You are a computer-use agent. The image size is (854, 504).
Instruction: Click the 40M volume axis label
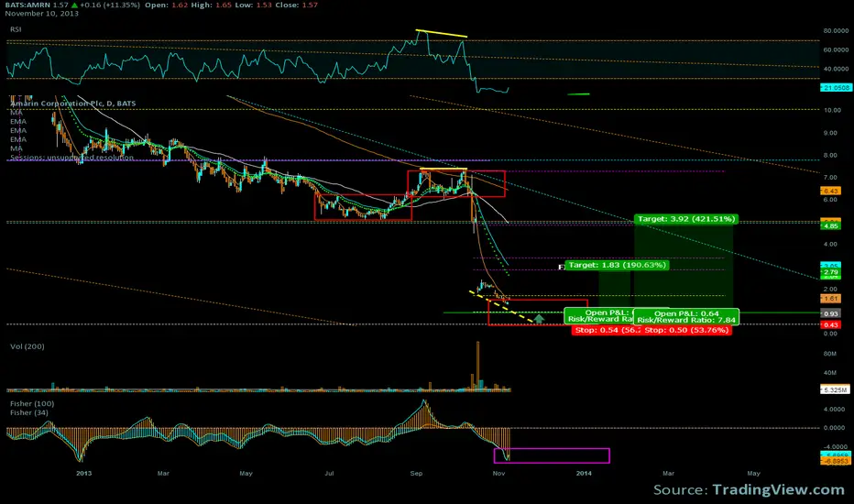pos(830,373)
